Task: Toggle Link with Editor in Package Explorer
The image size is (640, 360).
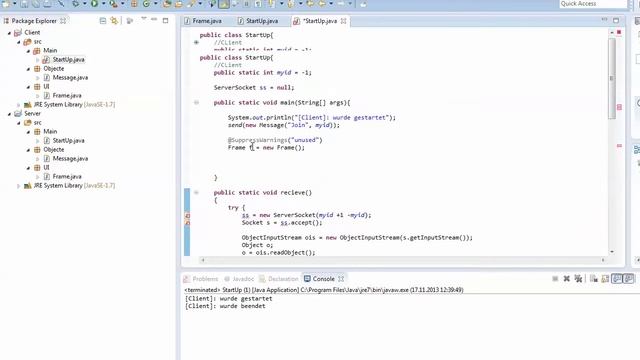Action: coord(114,20)
